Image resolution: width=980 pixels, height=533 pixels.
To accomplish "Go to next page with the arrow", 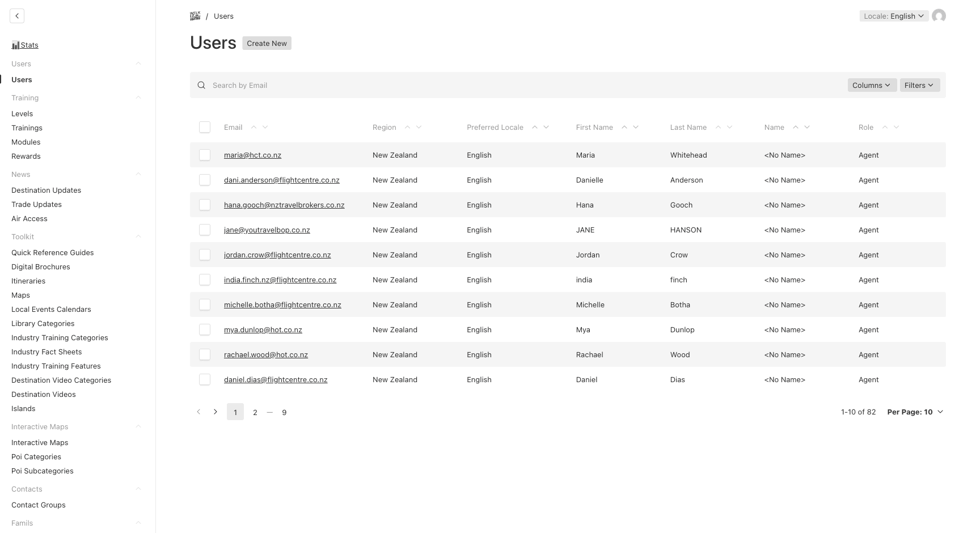I will (215, 412).
